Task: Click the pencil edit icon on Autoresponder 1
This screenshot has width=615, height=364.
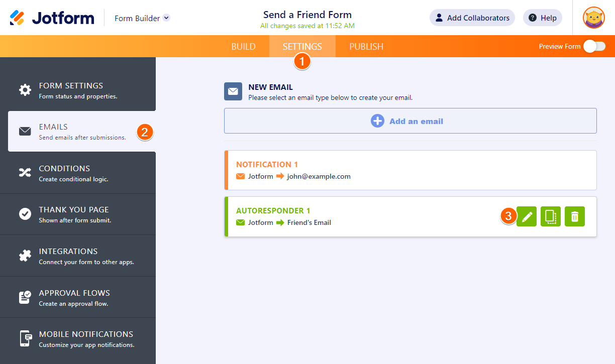Action: (527, 216)
